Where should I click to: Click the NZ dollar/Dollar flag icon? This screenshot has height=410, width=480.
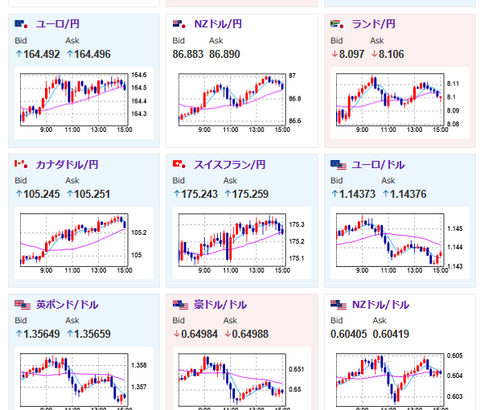pyautogui.click(x=338, y=305)
